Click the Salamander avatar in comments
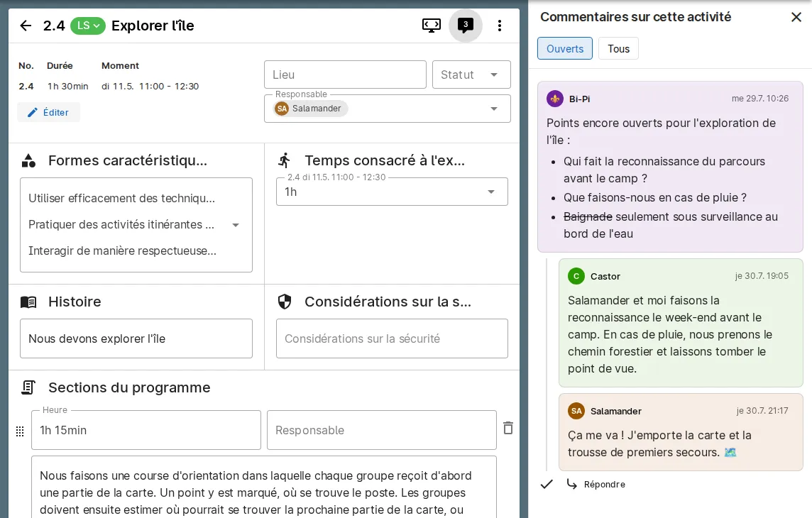 tap(576, 411)
